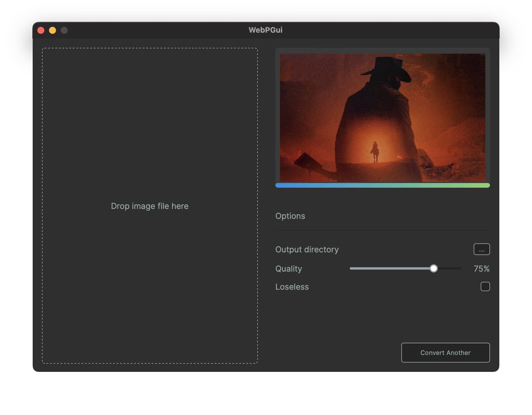Click the WebPGui window title
This screenshot has width=532, height=415.
(265, 30)
